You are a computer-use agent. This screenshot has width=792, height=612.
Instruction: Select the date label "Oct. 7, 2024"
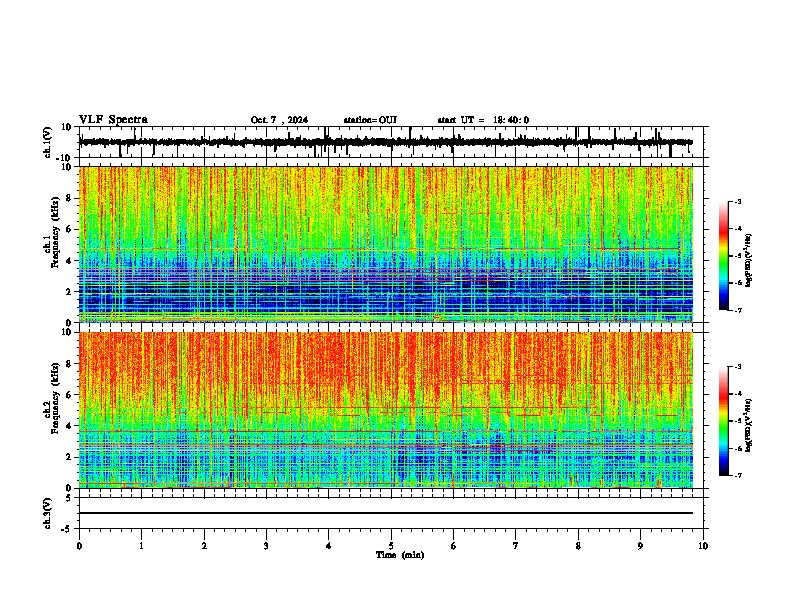[x=279, y=120]
